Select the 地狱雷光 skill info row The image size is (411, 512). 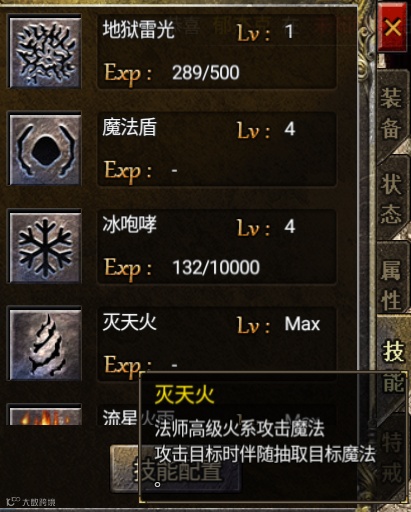click(x=216, y=52)
